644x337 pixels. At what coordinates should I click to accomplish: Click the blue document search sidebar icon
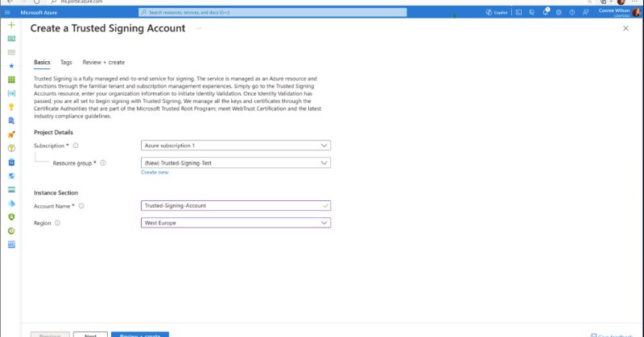tap(11, 121)
